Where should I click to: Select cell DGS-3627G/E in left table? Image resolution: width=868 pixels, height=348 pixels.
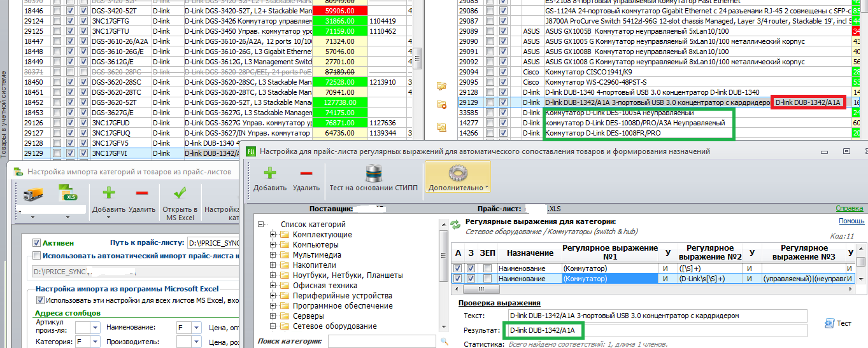(x=121, y=113)
